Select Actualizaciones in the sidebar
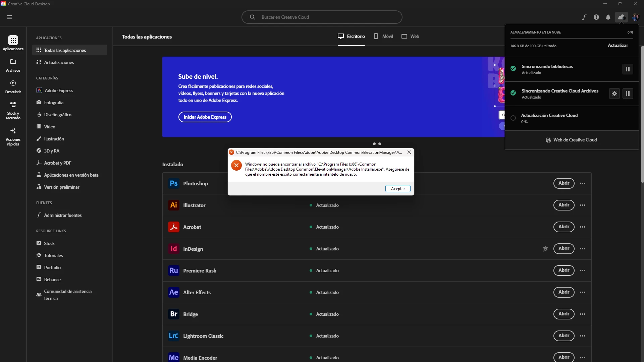The width and height of the screenshot is (644, 362). pyautogui.click(x=59, y=62)
